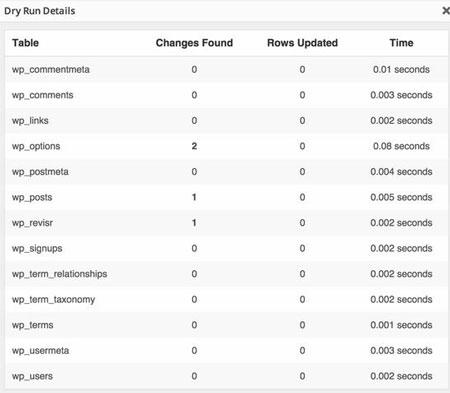Click wp_revisr changes found value 1

point(194,223)
